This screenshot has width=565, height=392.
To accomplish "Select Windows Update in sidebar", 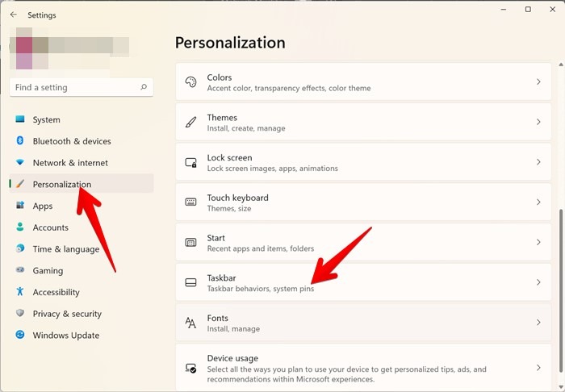I will [65, 336].
